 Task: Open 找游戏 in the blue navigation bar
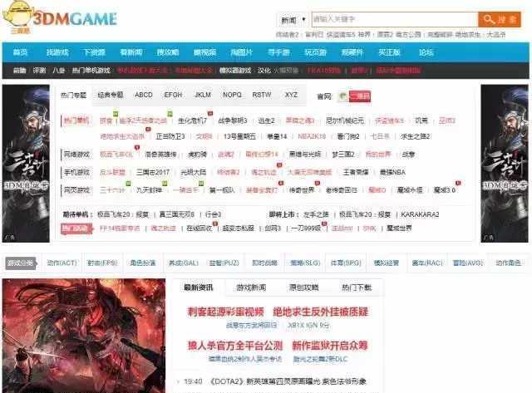click(x=57, y=52)
